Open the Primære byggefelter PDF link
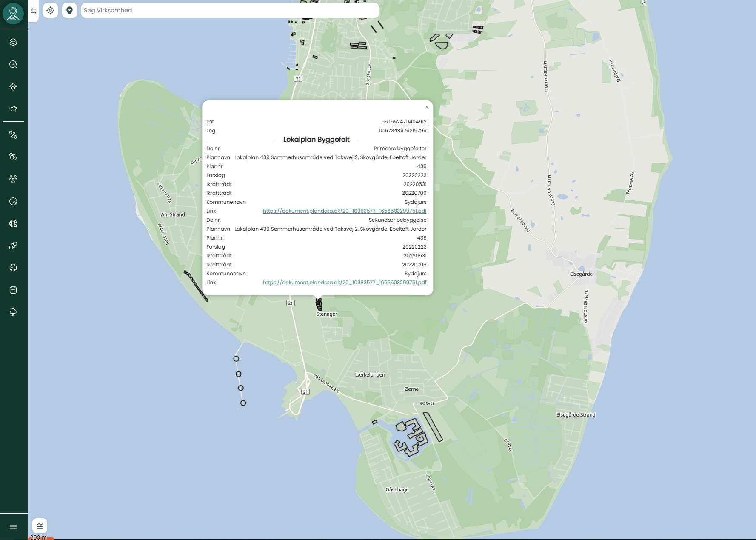This screenshot has height=540, width=756. (x=344, y=211)
